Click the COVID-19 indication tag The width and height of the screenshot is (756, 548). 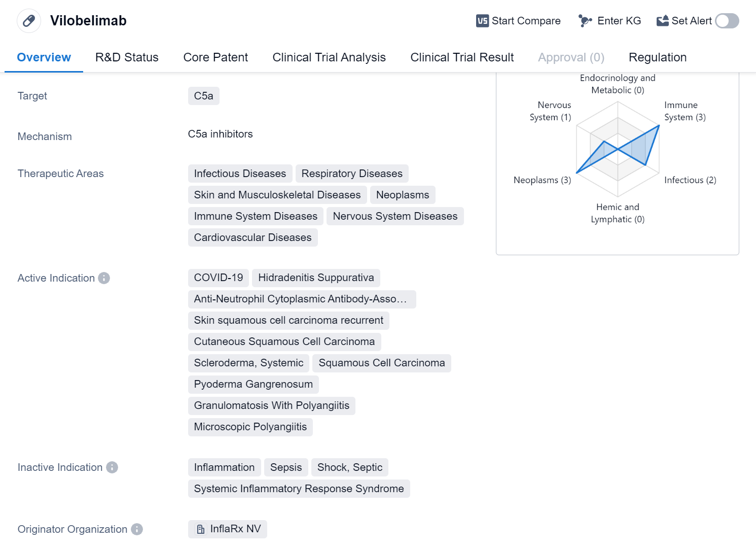[219, 278]
